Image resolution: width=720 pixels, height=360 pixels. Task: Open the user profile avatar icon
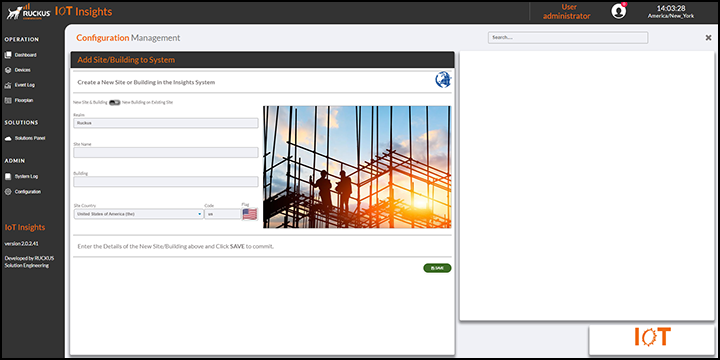point(619,11)
